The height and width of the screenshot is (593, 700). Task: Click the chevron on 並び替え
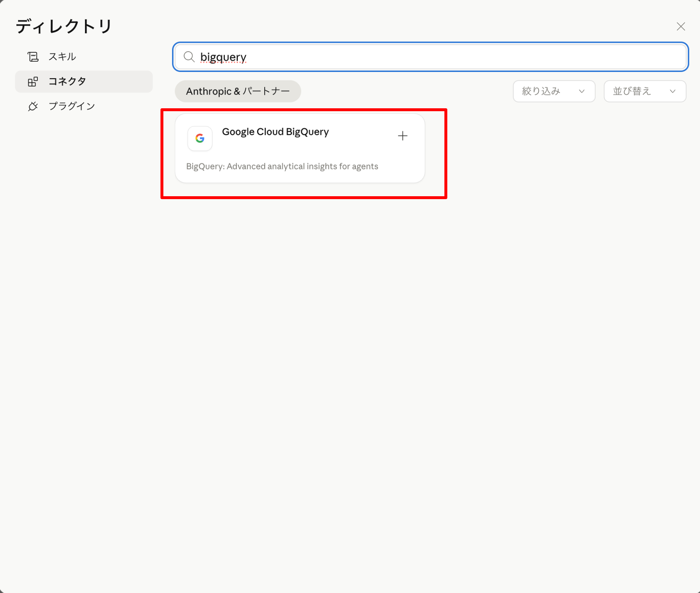(672, 91)
